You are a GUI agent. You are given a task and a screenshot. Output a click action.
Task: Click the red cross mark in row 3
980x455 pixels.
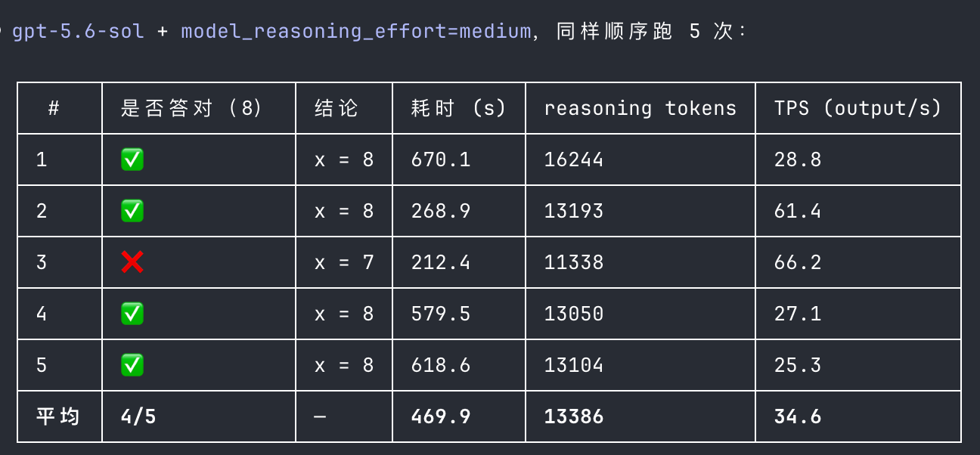click(132, 262)
